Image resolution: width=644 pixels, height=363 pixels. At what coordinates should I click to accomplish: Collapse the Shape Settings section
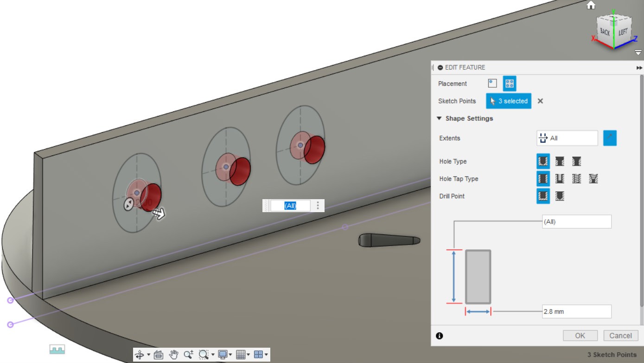pyautogui.click(x=440, y=118)
